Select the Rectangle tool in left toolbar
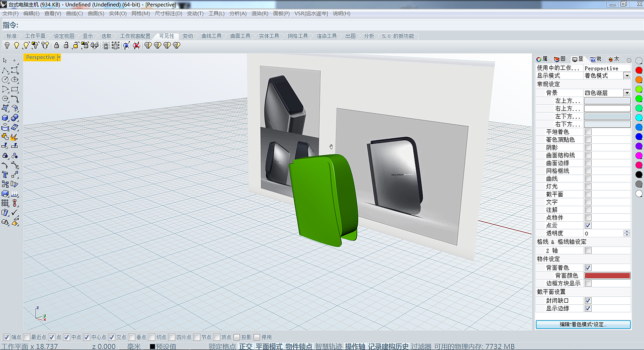 tap(15, 89)
